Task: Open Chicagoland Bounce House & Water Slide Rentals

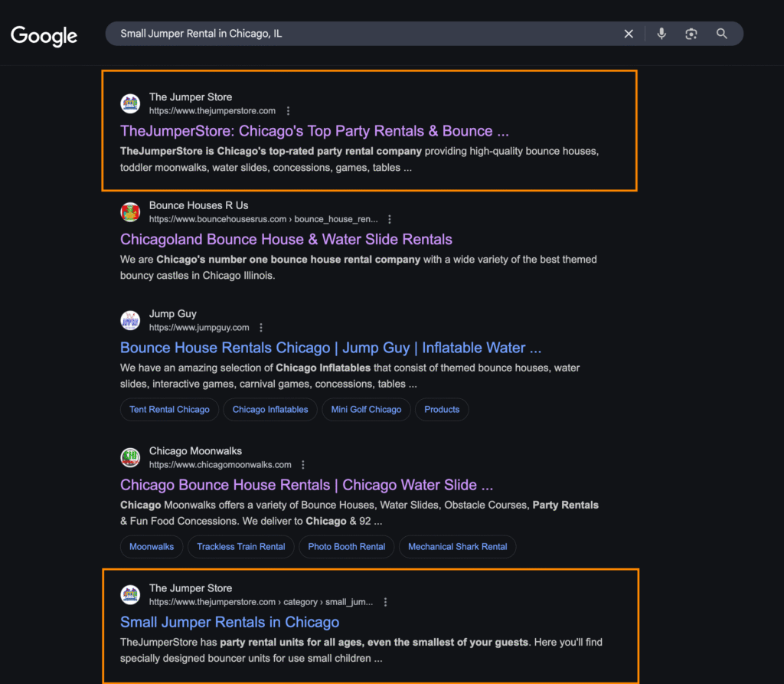Action: [286, 239]
